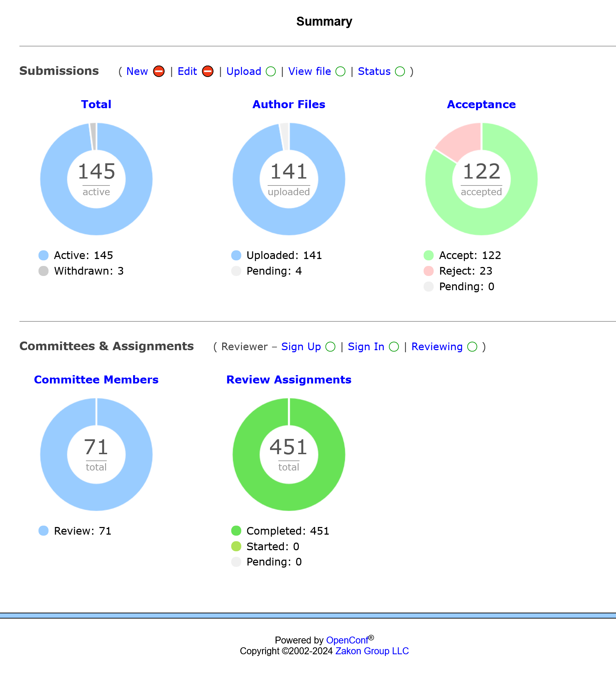Screen dimensions: 616x674
Task: Click the red closed icon beside Edit
Action: (x=208, y=71)
